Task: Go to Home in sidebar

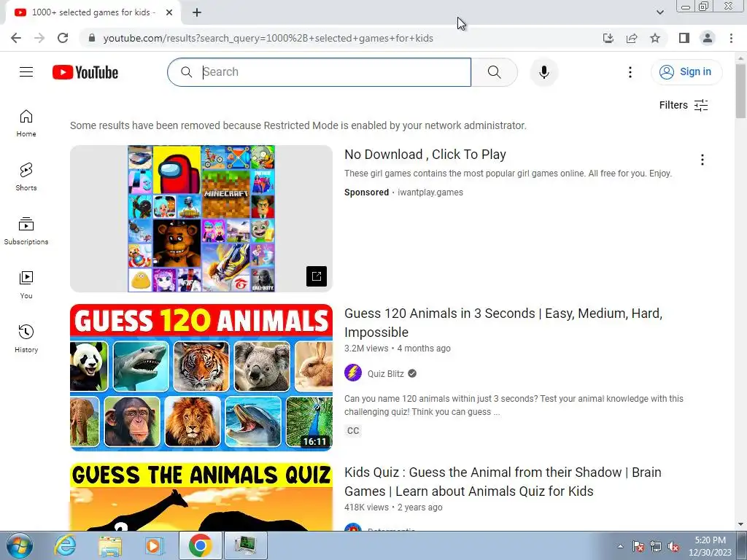Action: tap(26, 123)
